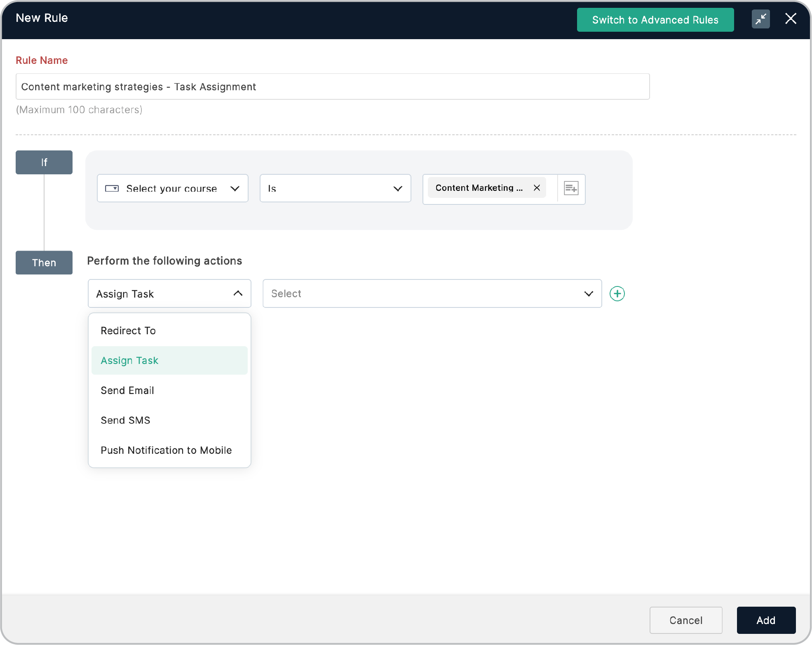Click the green plus to add another action
Viewport: 812px width, 645px height.
point(617,293)
